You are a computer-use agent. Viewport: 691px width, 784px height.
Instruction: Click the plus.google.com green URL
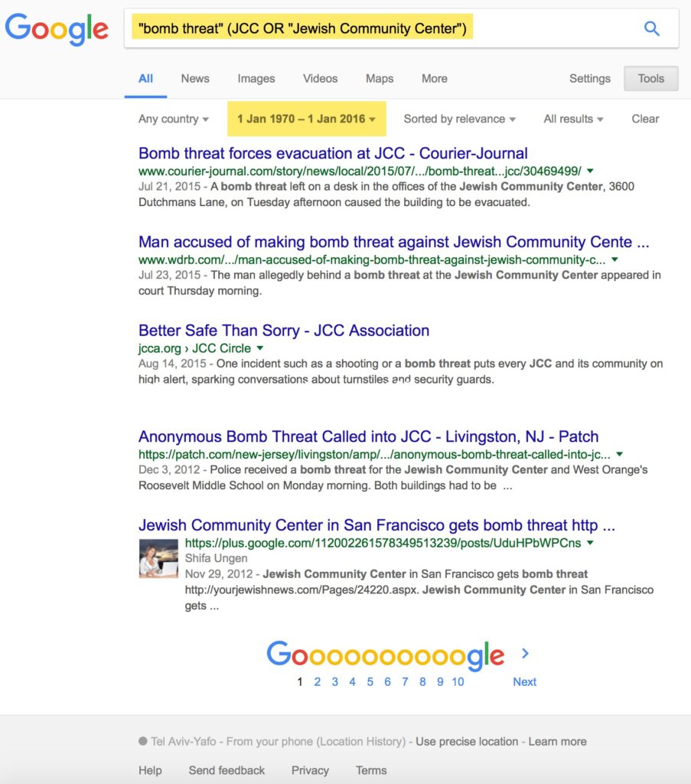coord(383,543)
